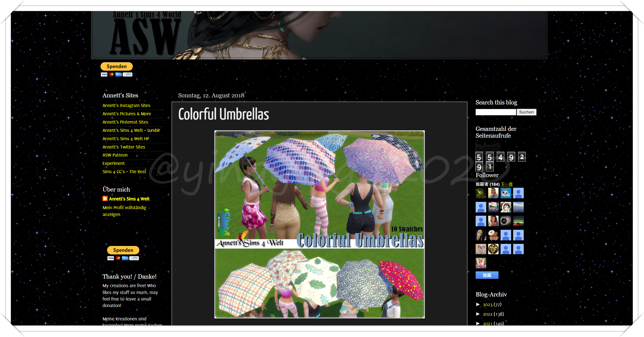Open the angel child follower avatar

tap(481, 263)
